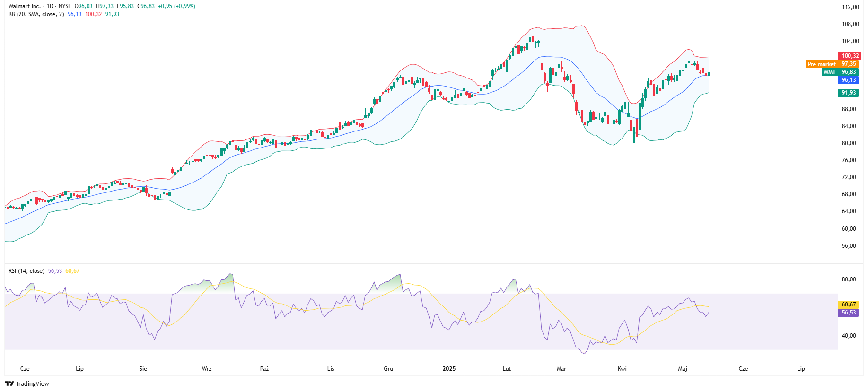Click the 100,32 value in BB legend
The width and height of the screenshot is (868, 392).
coord(94,14)
